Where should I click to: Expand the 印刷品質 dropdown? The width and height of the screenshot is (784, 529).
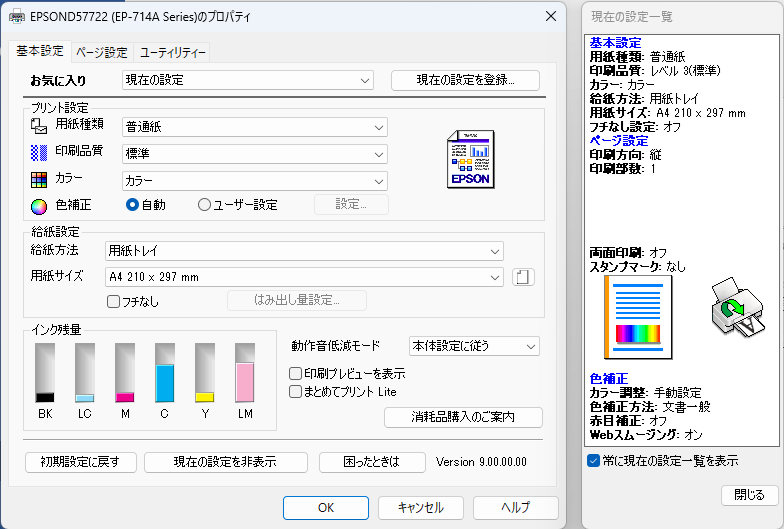(254, 154)
